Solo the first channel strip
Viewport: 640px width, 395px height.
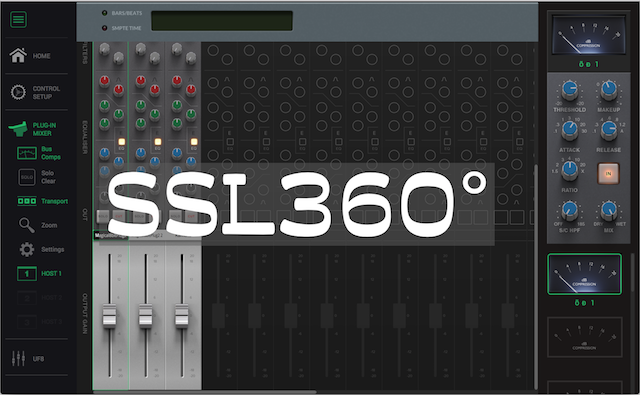pos(103,217)
